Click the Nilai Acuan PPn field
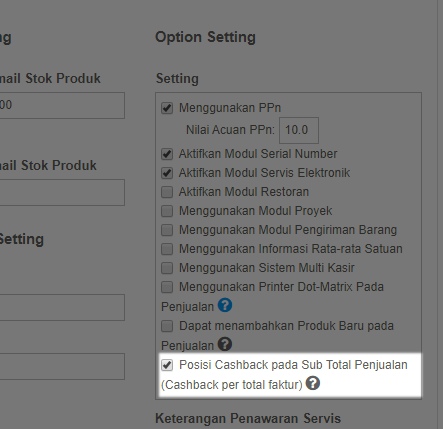Image resolution: width=443 pixels, height=429 pixels. tap(299, 130)
